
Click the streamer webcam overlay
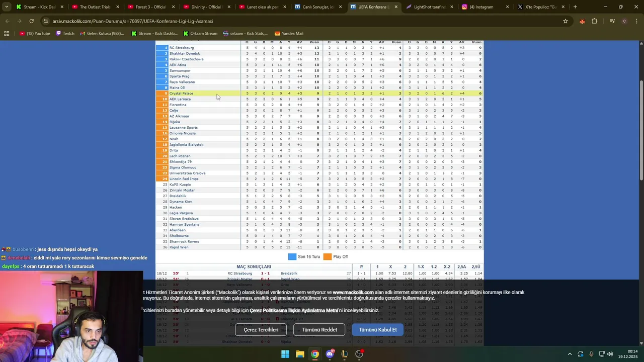[71, 317]
